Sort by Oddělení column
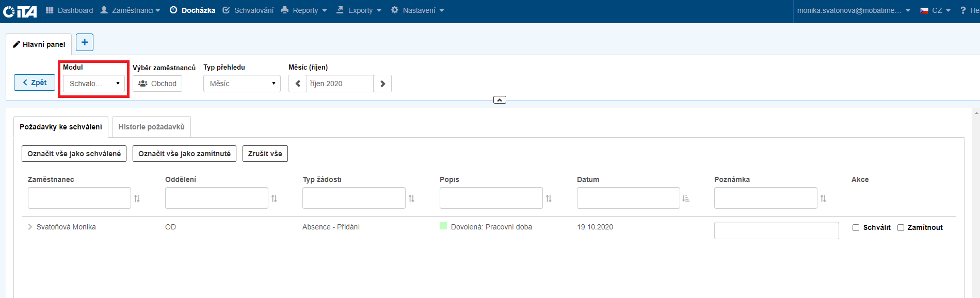 pyautogui.click(x=274, y=198)
